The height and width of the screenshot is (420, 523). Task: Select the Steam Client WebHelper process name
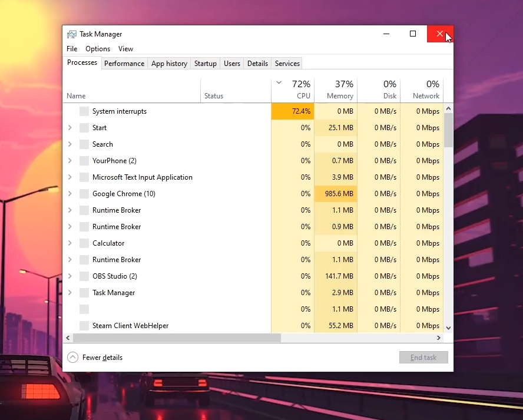(x=130, y=326)
